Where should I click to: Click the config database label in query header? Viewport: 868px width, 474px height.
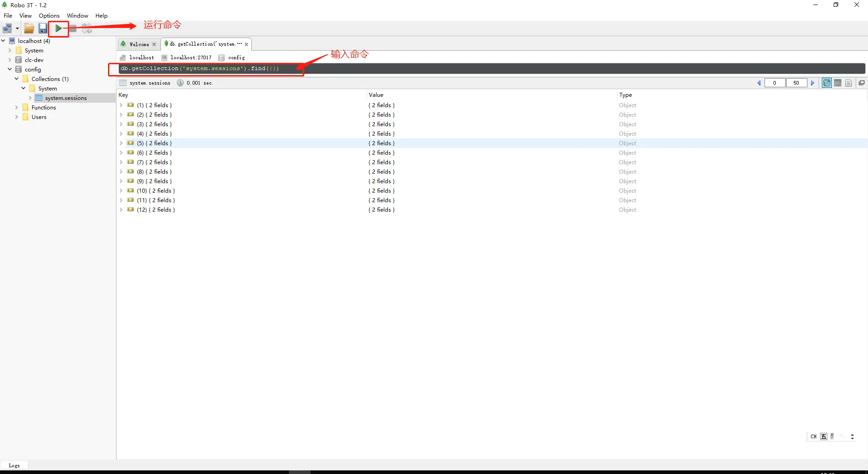click(231, 57)
